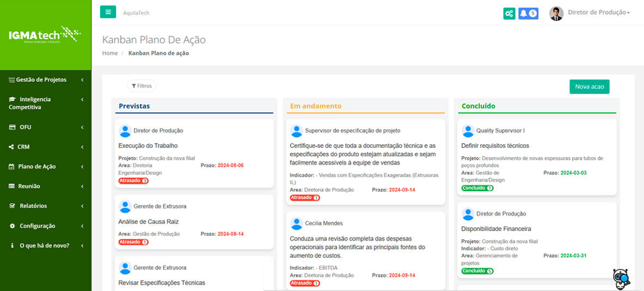The width and height of the screenshot is (644, 291).
Task: Click avatar on Disponibilidade Financeira card
Action: click(x=468, y=214)
